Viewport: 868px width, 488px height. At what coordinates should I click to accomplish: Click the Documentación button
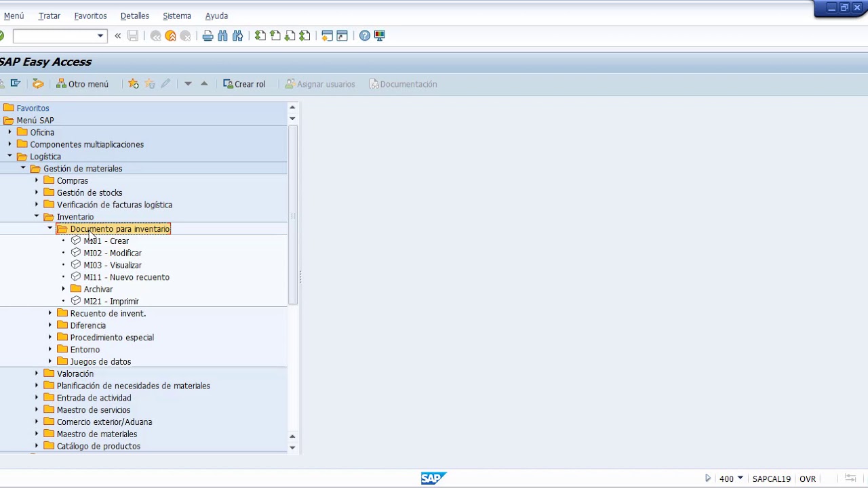point(403,84)
